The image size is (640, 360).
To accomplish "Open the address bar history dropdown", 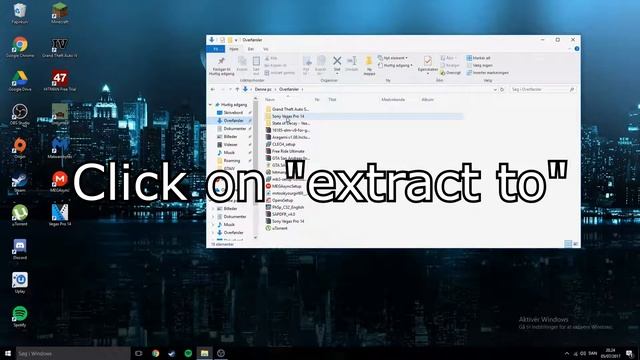I will (x=495, y=89).
